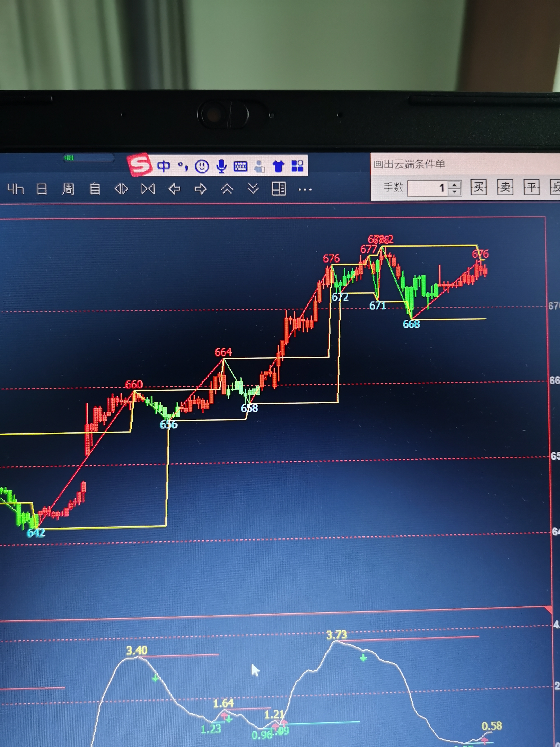This screenshot has height=747, width=560.
Task: Switch to 日 daily chart period
Action: coord(42,189)
